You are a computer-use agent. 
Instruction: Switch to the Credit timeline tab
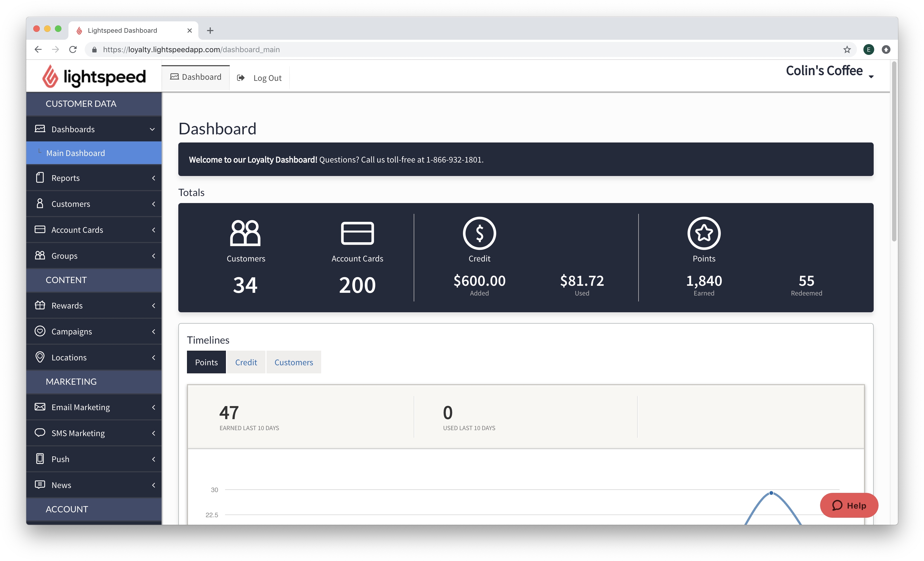click(x=246, y=362)
